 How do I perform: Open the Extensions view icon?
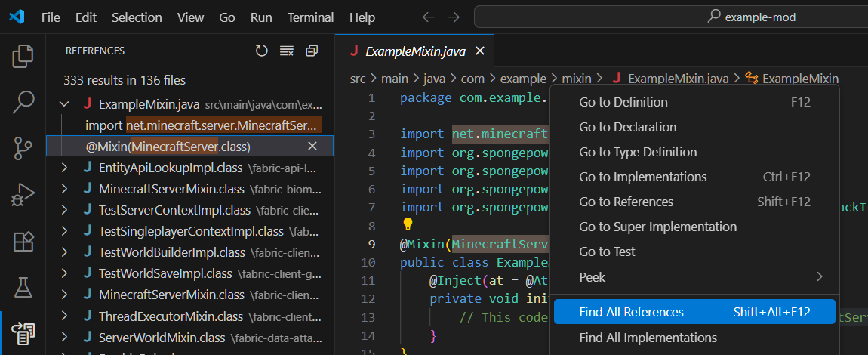click(23, 242)
